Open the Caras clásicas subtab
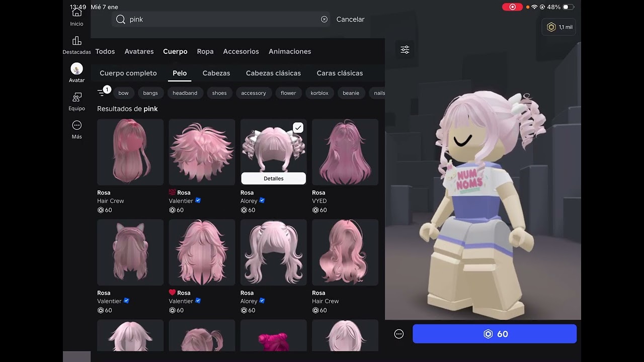 (x=340, y=73)
